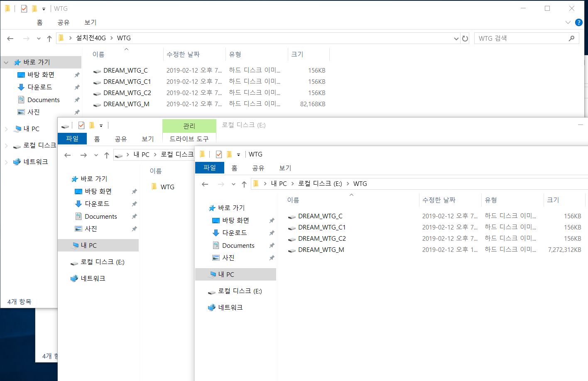Screen dimensions: 588x381
Task: Expand 네트워크 node in back WTG window
Action: [x=6, y=162]
